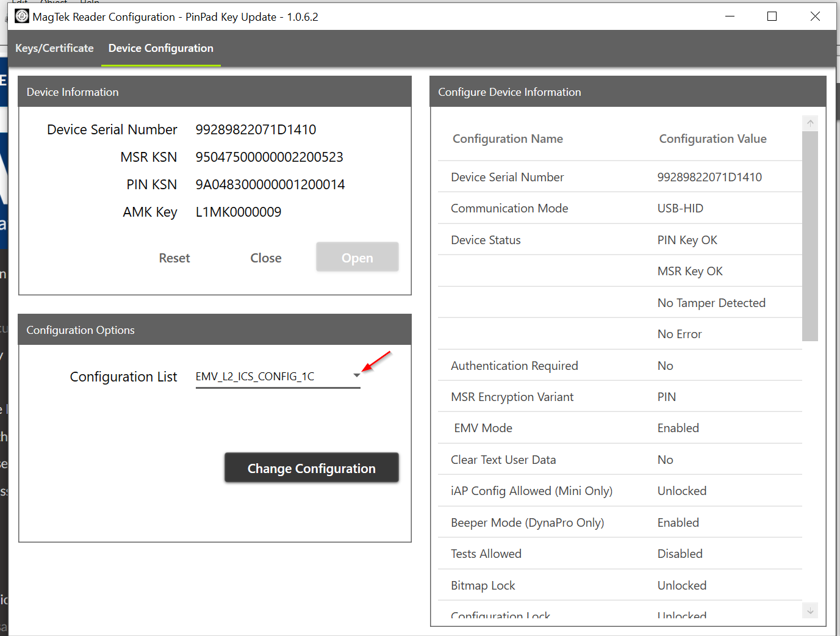The image size is (840, 636).
Task: Expand the Configuration List dropdown arrow
Action: (356, 376)
